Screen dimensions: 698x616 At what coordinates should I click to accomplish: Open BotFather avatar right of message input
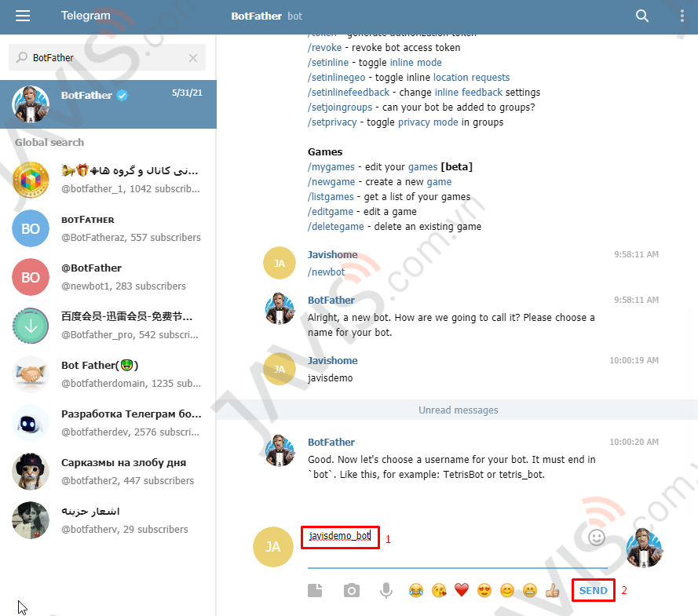644,548
